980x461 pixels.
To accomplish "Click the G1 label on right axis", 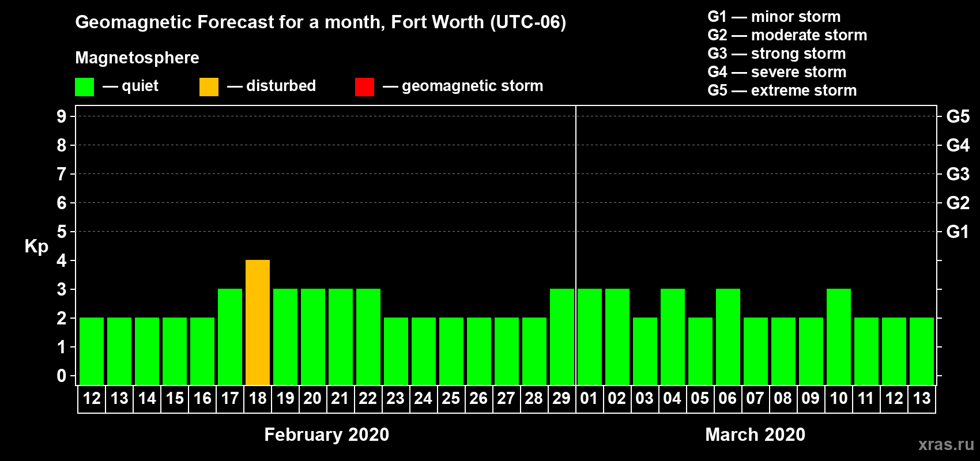I will coord(958,232).
